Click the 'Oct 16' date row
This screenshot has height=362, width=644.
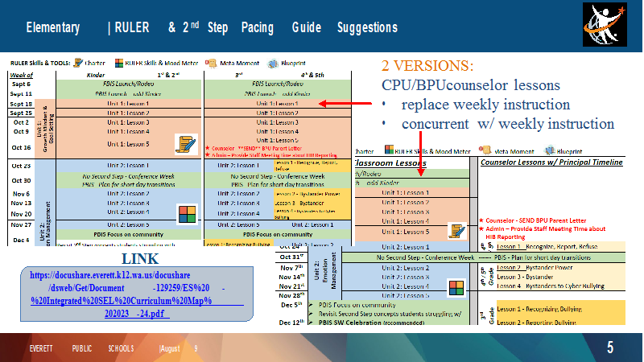pos(21,147)
